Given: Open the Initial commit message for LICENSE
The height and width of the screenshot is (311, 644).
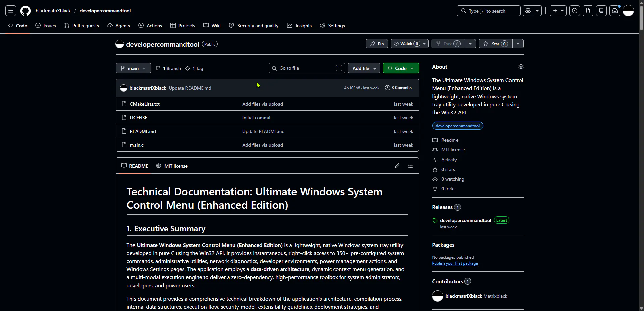Looking at the screenshot, I should 256,118.
